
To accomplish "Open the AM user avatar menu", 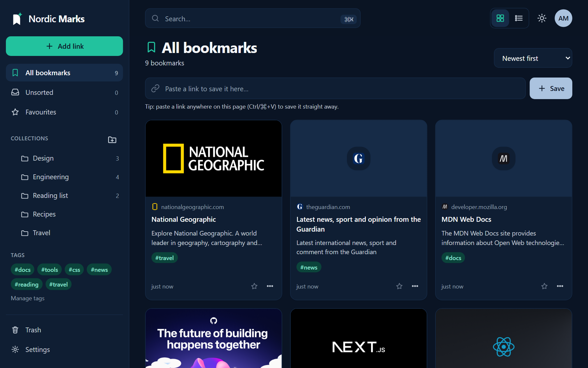I will (563, 18).
